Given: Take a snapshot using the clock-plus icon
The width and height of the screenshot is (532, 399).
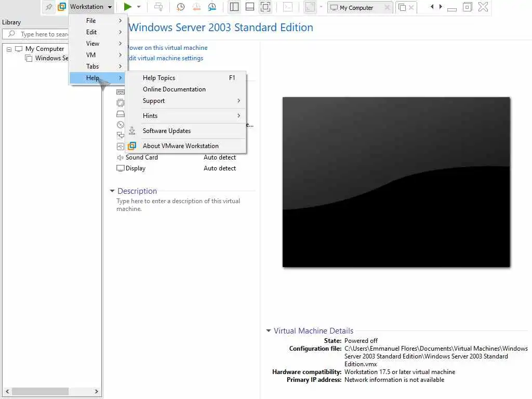Looking at the screenshot, I should tap(180, 7).
